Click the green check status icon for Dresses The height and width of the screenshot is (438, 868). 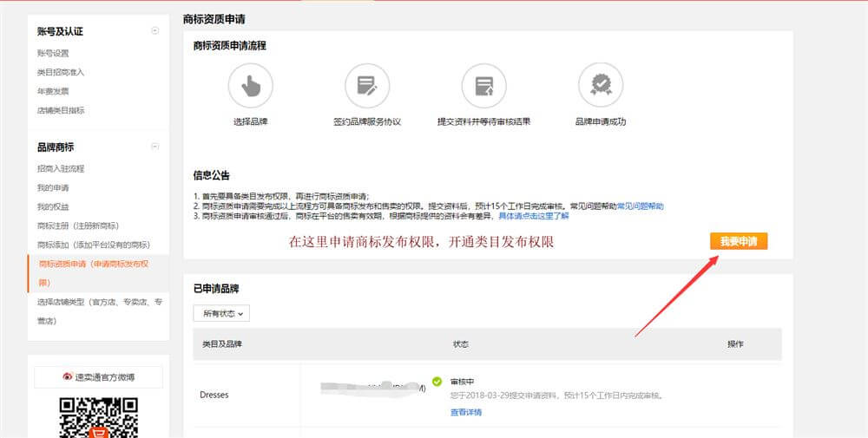(x=437, y=381)
